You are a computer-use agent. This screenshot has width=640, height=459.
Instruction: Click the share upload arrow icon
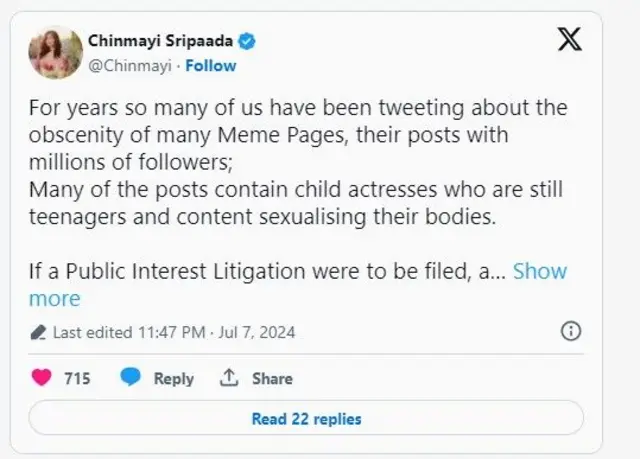coord(229,378)
